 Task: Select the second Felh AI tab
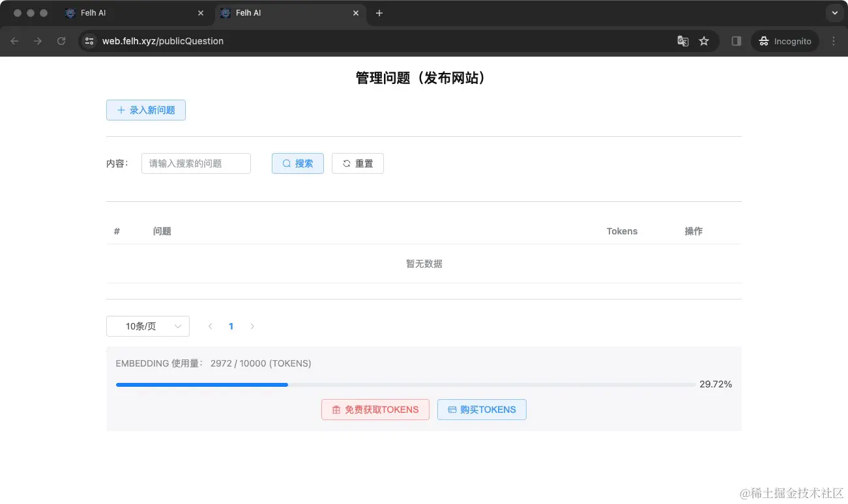290,13
